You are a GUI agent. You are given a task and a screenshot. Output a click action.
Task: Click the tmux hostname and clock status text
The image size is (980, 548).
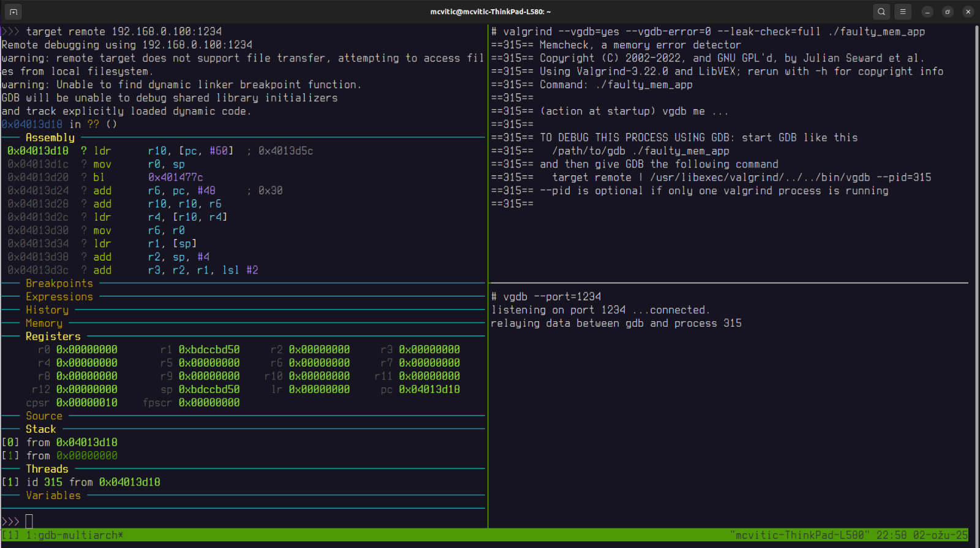848,535
